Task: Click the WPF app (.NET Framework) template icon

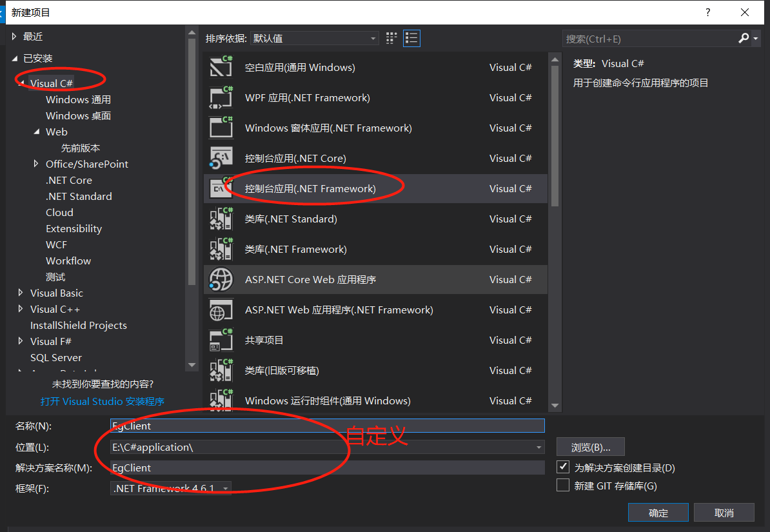Action: 221,97
